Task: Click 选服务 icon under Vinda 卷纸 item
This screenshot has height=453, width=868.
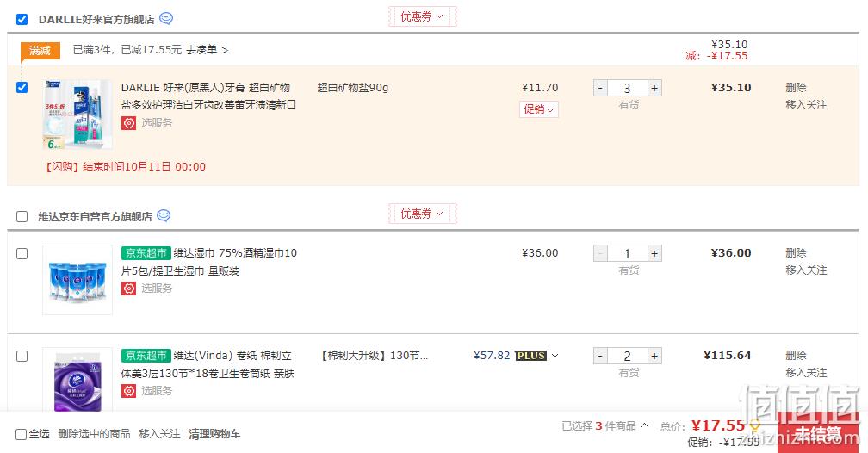Action: (128, 391)
